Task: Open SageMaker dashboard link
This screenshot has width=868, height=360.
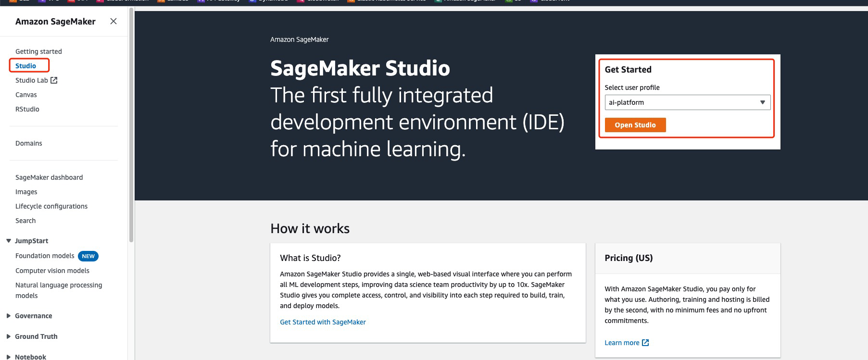Action: click(x=49, y=177)
